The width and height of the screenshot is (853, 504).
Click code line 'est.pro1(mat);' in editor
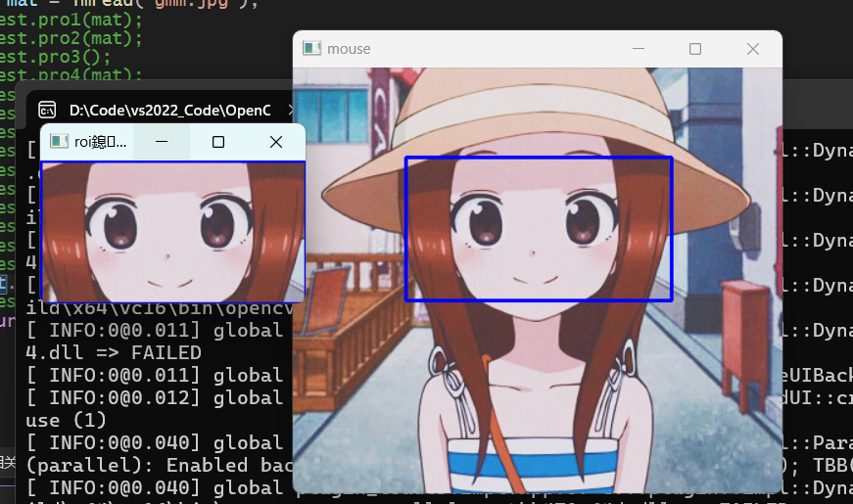(71, 21)
